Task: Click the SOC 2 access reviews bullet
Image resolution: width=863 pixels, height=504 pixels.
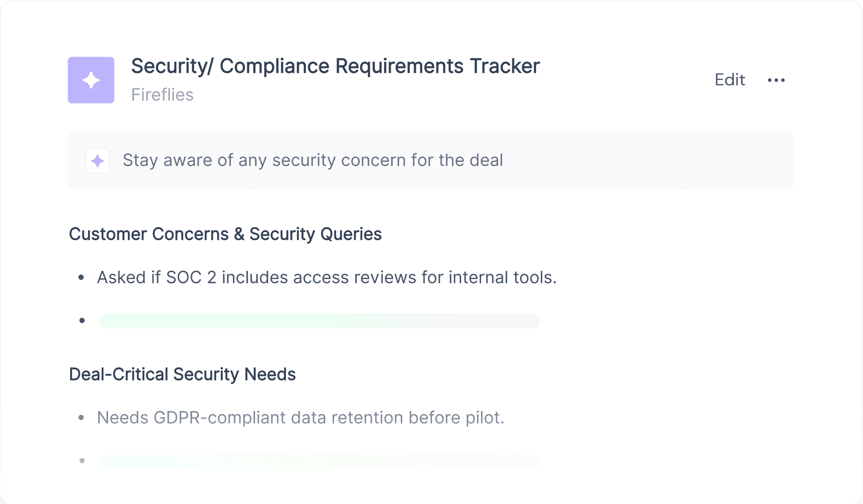Action: (x=327, y=278)
